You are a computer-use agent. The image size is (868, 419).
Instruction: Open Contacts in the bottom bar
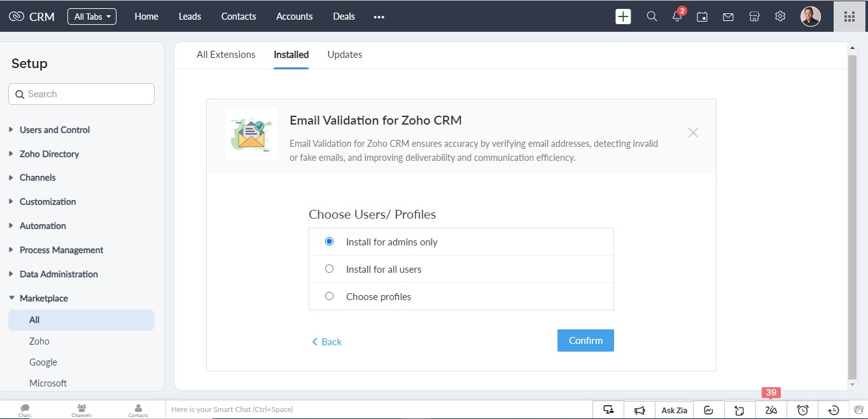point(138,410)
